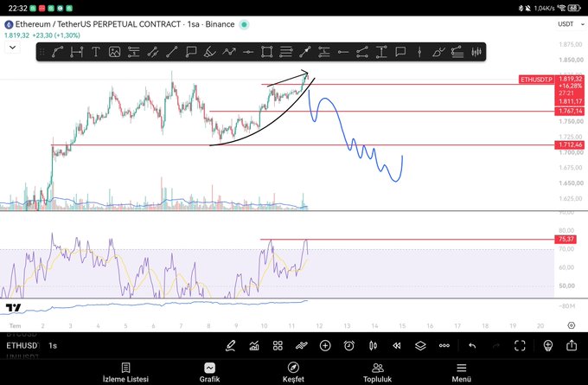Open the four-squares layout templates button
The height and width of the screenshot is (385, 588).
pyautogui.click(x=278, y=345)
